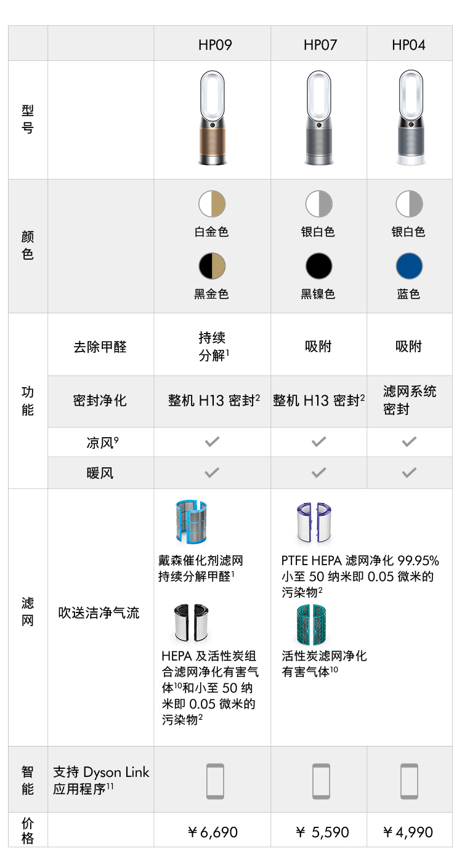Select the white gold color swatch for HP09
This screenshot has height=868, width=462.
click(212, 204)
